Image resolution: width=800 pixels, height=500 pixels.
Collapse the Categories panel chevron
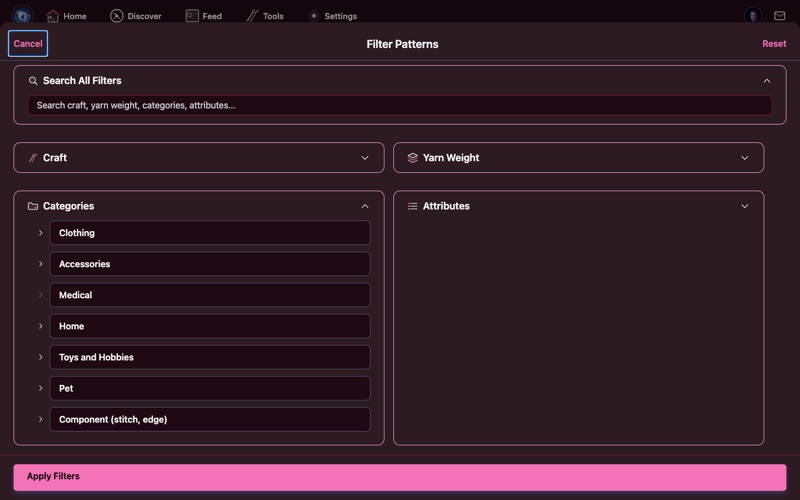[365, 206]
